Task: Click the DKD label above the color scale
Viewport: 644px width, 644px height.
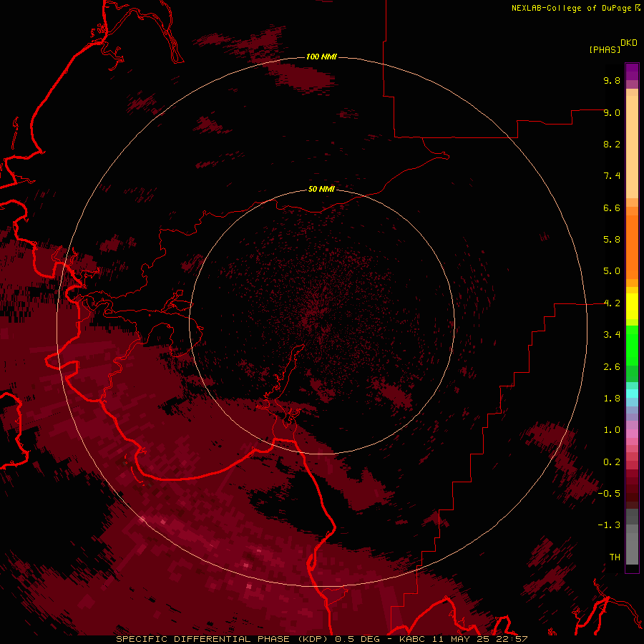Action: (x=629, y=43)
